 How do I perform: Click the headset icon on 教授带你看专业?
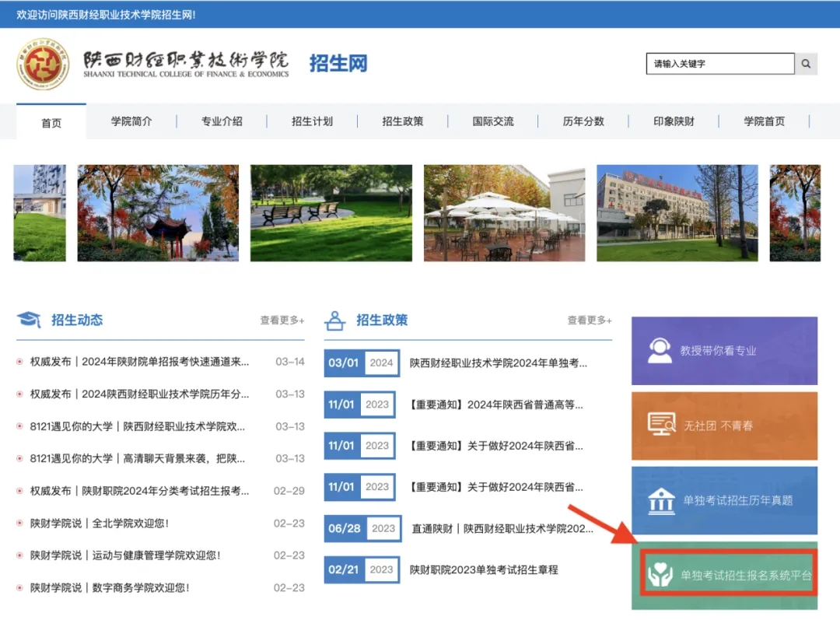coord(660,350)
